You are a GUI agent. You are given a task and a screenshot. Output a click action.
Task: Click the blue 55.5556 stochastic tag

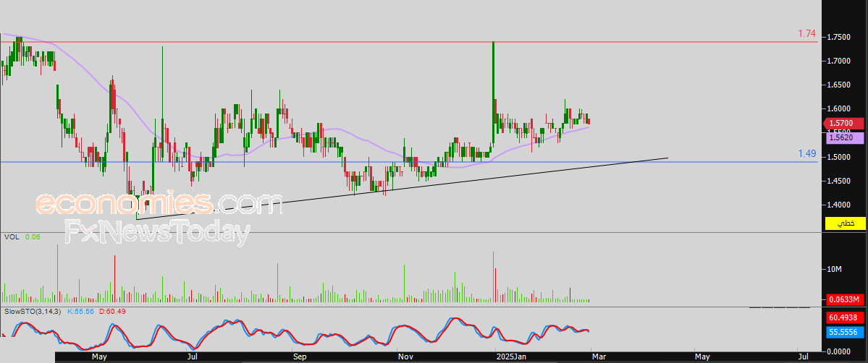click(x=846, y=332)
